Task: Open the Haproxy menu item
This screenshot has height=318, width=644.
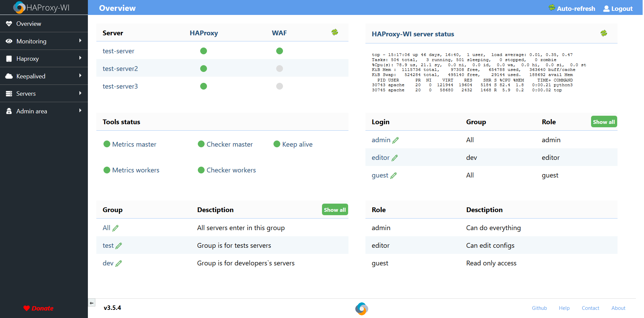Action: pos(44,59)
